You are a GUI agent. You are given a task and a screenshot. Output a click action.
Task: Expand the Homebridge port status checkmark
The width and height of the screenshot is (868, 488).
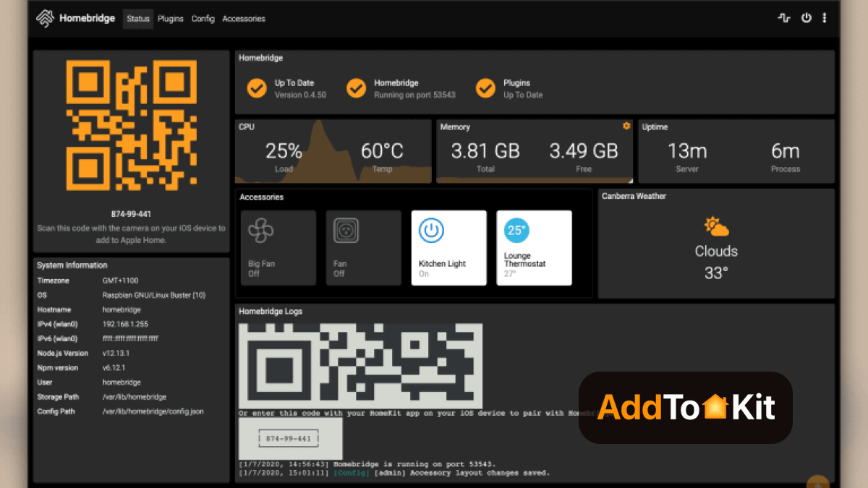coord(356,87)
